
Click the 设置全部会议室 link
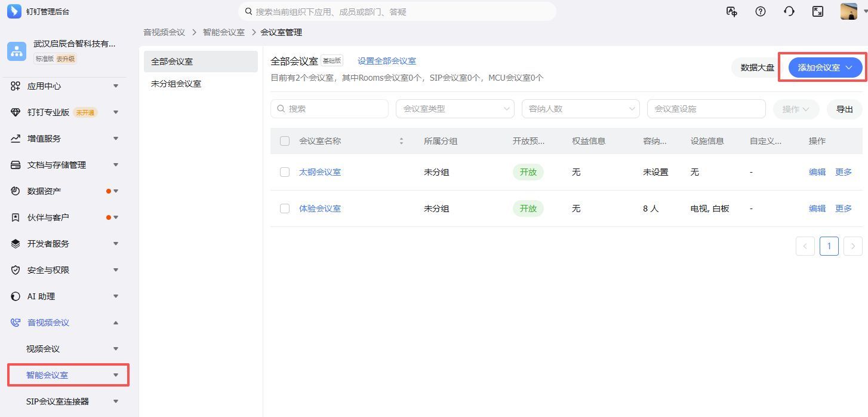[386, 61]
